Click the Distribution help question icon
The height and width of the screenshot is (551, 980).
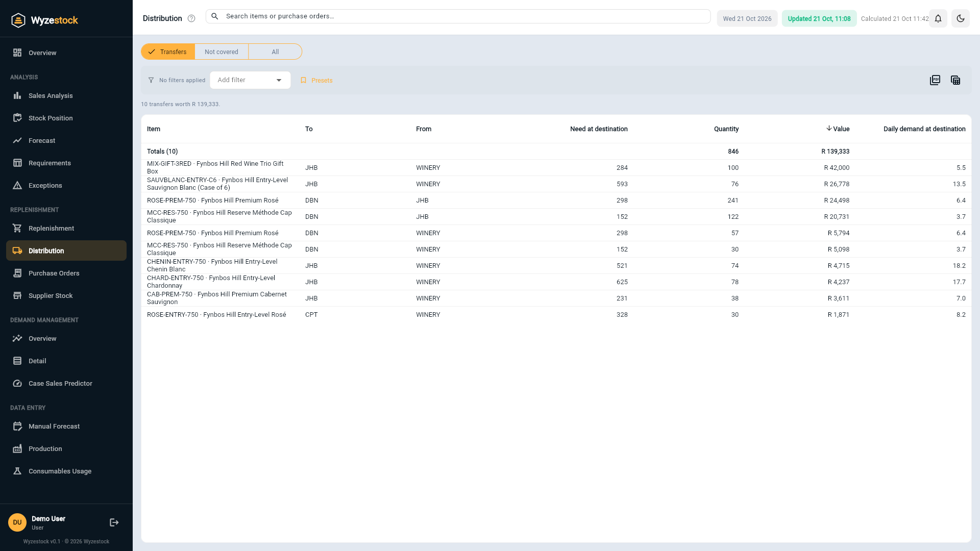[191, 18]
